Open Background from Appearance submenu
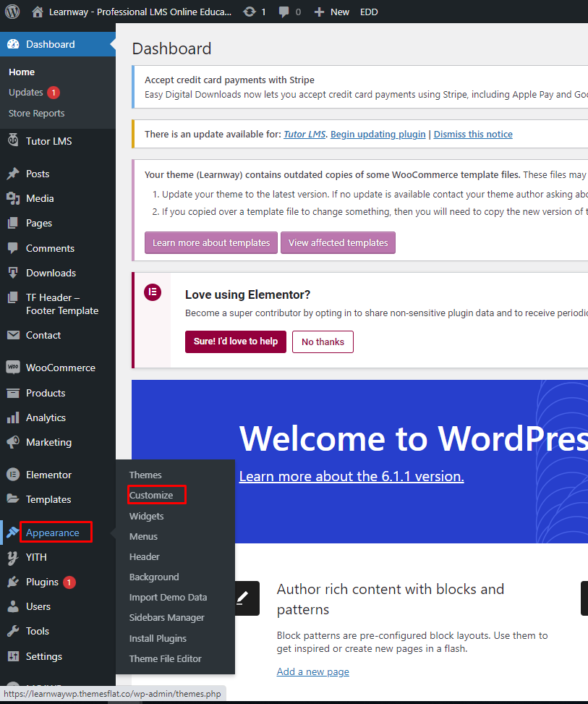588x704 pixels. point(154,577)
